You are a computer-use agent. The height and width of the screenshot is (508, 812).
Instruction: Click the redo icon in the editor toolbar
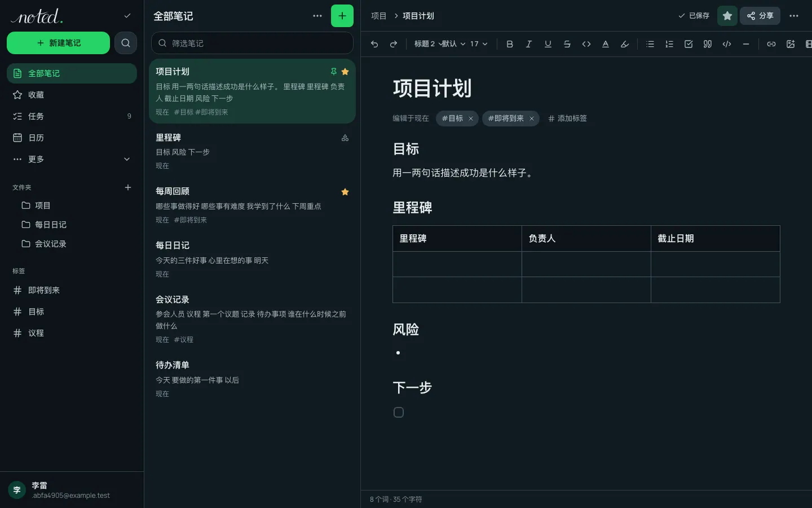[x=394, y=44]
